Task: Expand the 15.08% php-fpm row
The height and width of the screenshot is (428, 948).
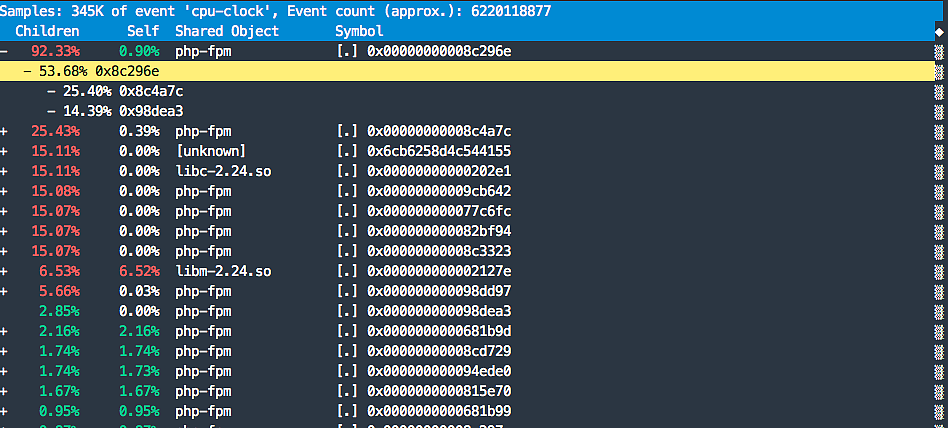Action: 6,191
